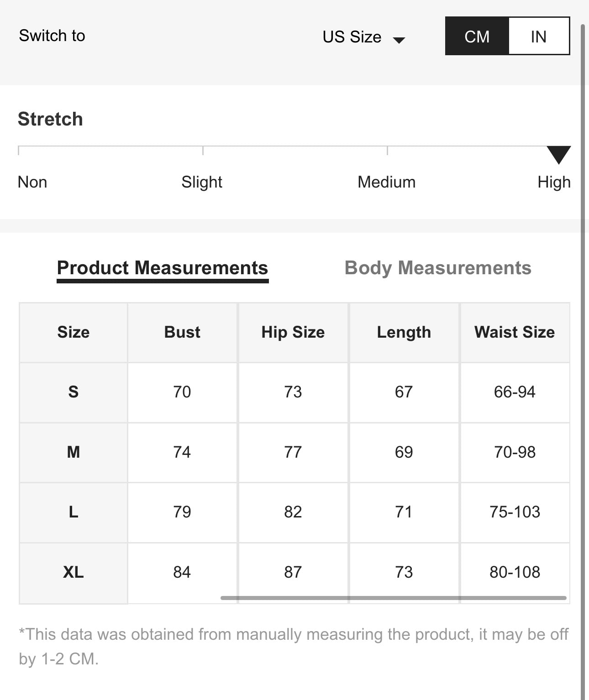Click the US Size dropdown arrow icon
589x700 pixels.
click(x=399, y=40)
